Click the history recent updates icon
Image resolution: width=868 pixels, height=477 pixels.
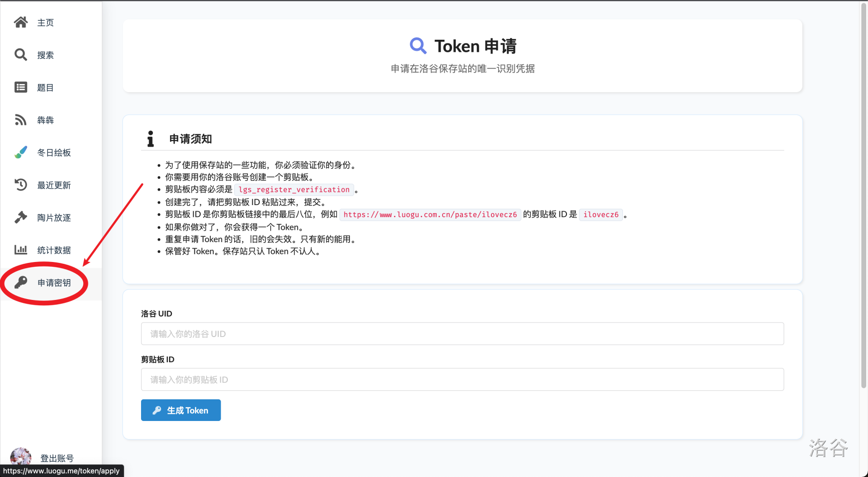21,185
